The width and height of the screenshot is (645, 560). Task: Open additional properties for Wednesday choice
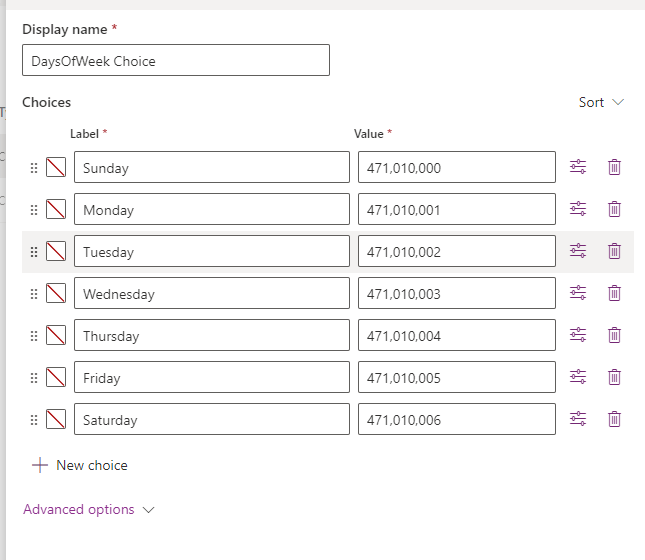(578, 293)
